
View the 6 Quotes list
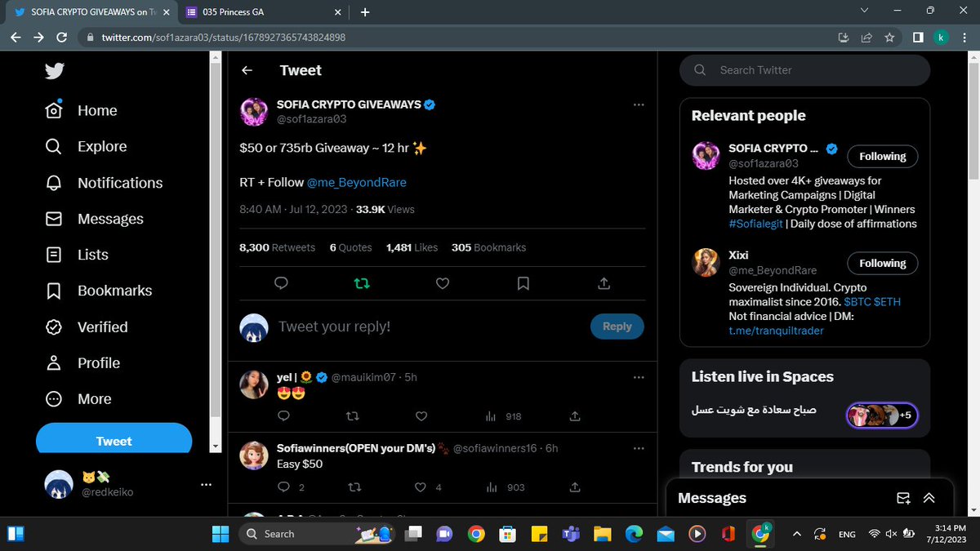pos(350,247)
